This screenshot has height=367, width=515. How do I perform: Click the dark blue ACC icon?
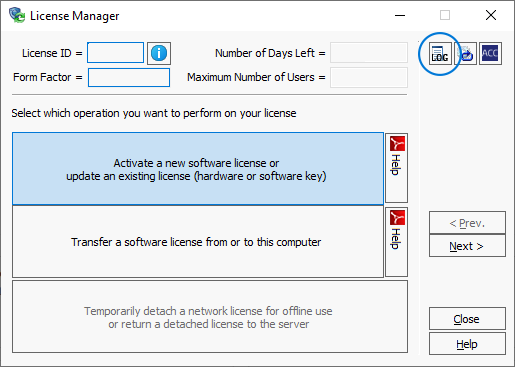[x=490, y=53]
